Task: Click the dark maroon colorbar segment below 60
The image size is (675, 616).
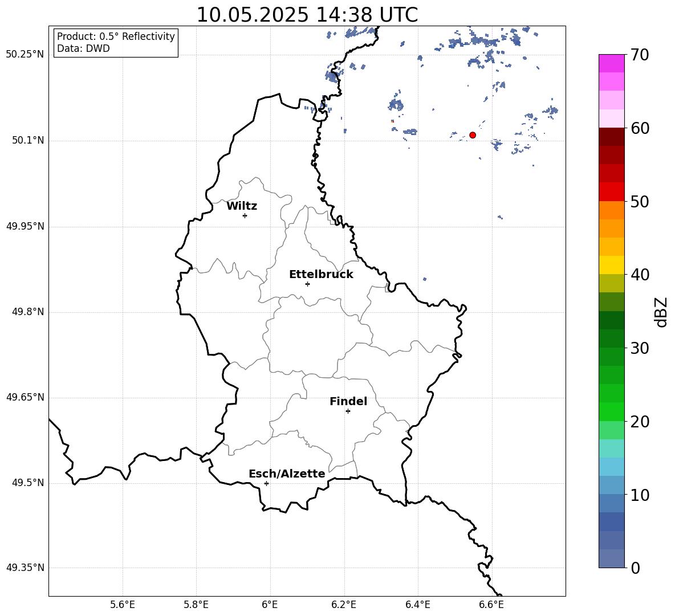Action: pyautogui.click(x=611, y=137)
